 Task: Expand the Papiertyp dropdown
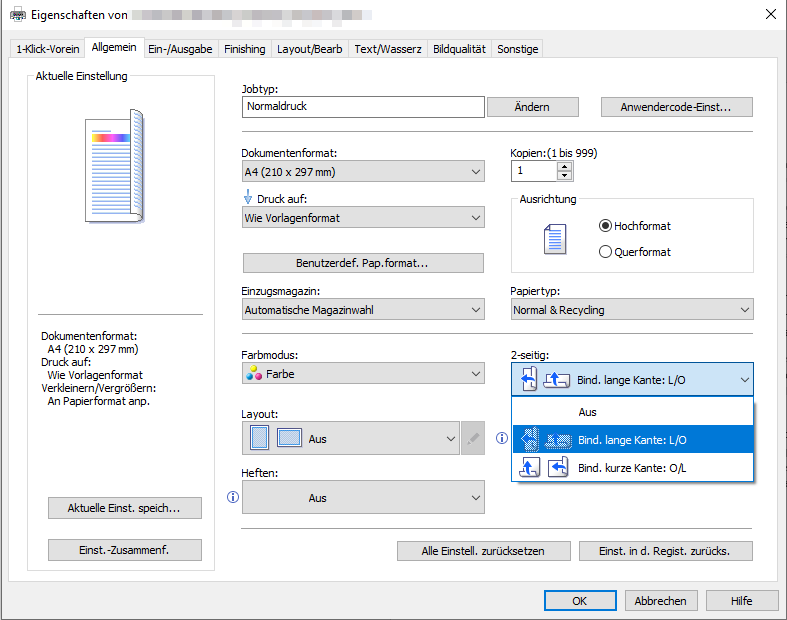tap(631, 310)
